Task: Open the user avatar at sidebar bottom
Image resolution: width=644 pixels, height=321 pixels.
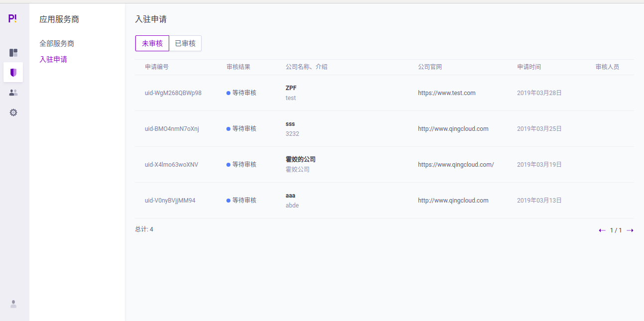Action: [13, 304]
